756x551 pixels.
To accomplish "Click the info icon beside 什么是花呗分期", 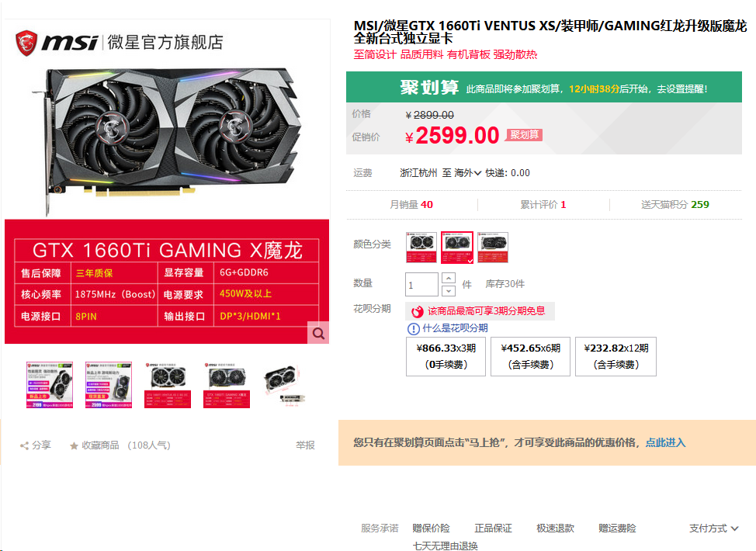I will [414, 329].
